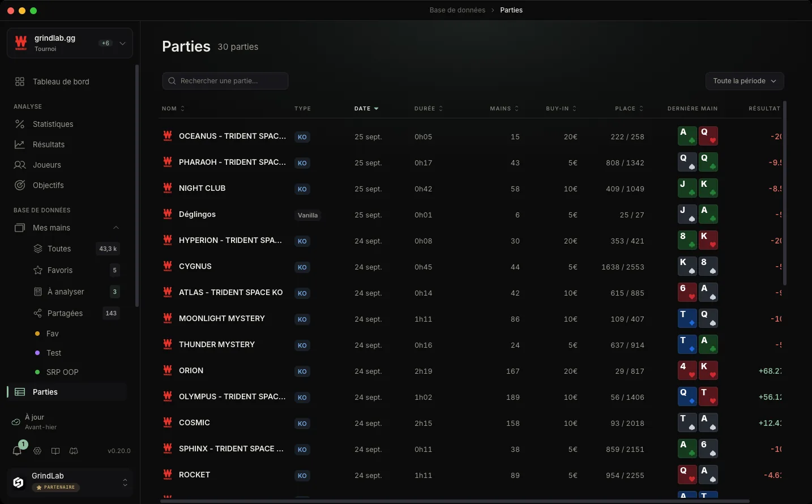Screen dimensions: 812x504
Task: Open the NIGHT CLUB game
Action: click(x=202, y=188)
